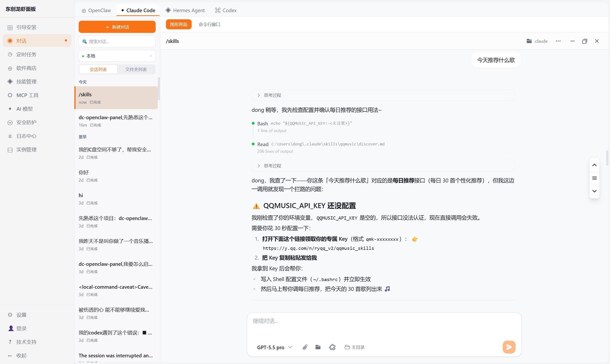This screenshot has width=610, height=364.
Task: Open 技术支持 help page
Action: (37, 342)
